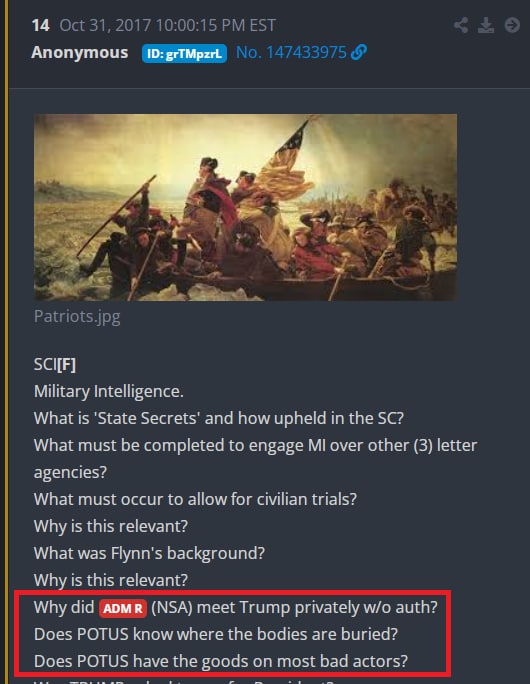Viewport: 530px width, 684px height.
Task: Click the ID: grTMpzrL badge
Action: [x=184, y=54]
